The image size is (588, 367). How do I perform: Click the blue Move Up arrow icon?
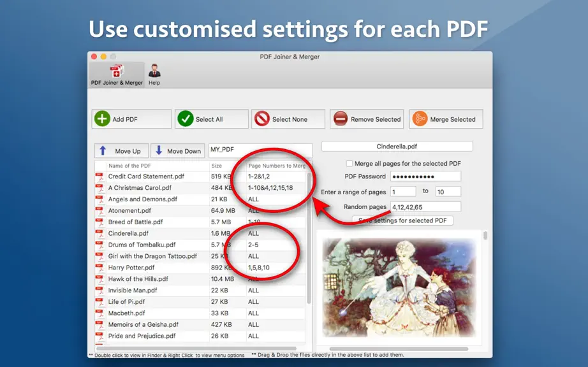click(103, 150)
